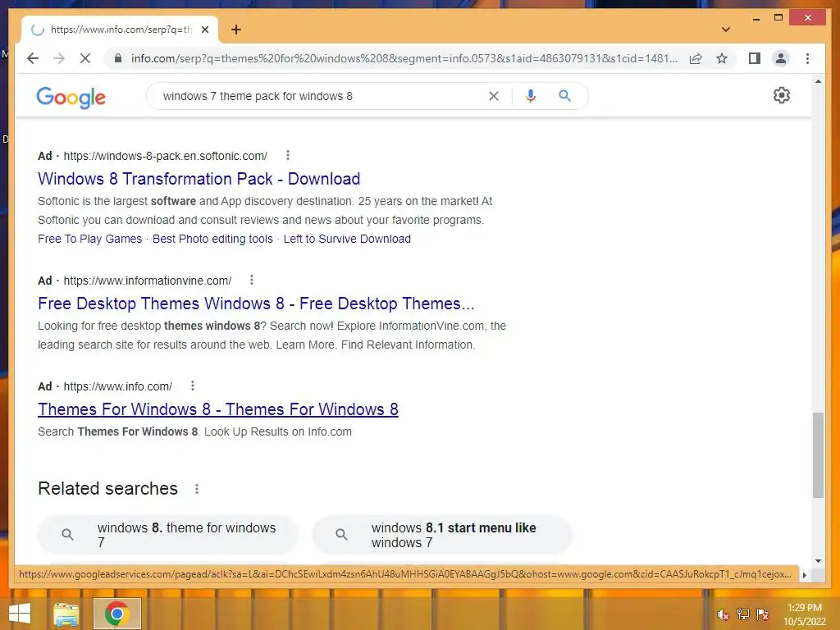Open the Action Center flag icon
This screenshot has height=630, width=840.
click(763, 614)
